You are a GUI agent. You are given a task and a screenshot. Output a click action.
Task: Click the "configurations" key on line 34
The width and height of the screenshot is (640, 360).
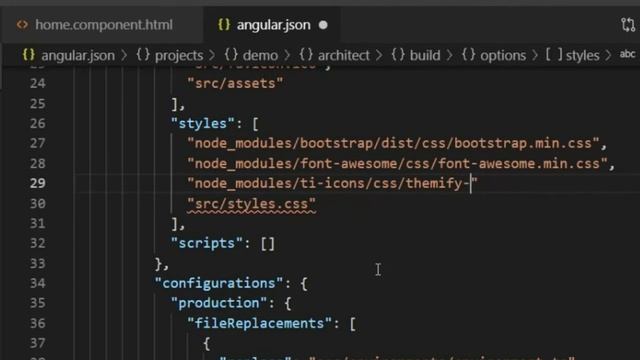(219, 283)
